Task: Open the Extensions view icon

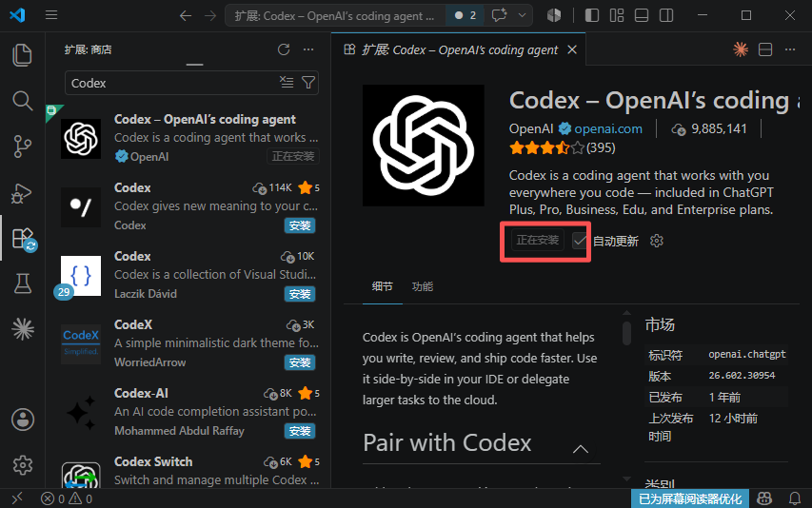Action: pyautogui.click(x=23, y=239)
